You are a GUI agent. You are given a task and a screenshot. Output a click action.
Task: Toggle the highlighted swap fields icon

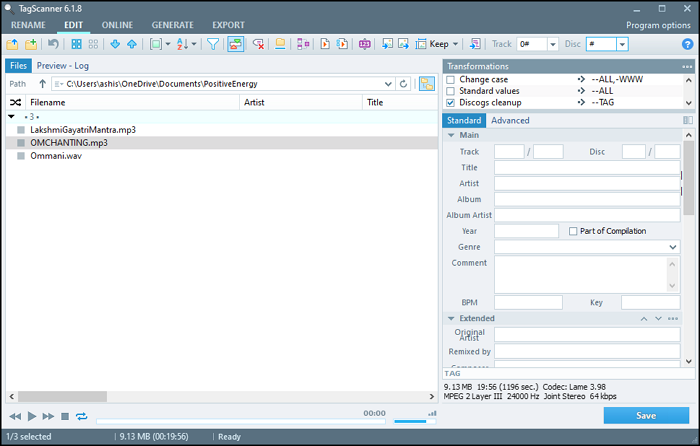click(236, 44)
